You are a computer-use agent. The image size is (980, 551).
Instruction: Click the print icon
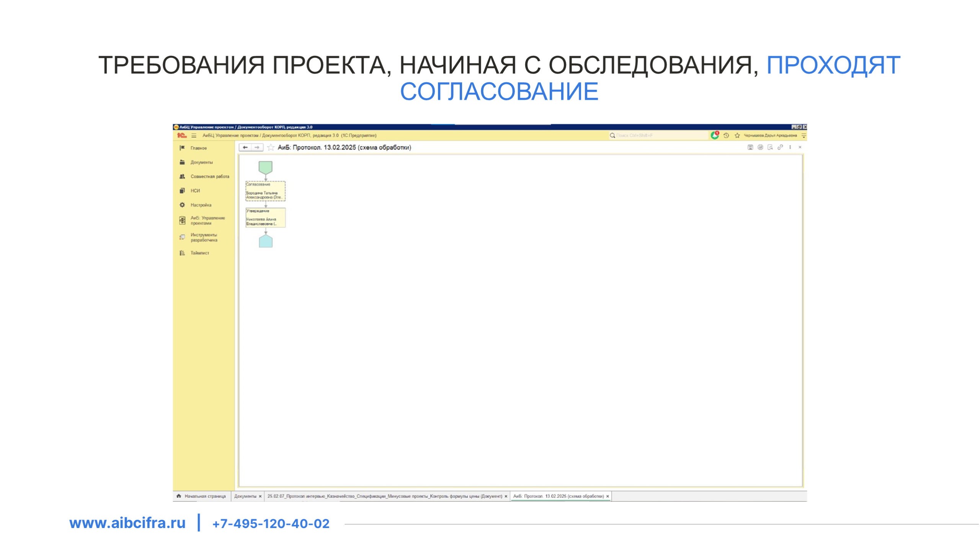coord(760,147)
